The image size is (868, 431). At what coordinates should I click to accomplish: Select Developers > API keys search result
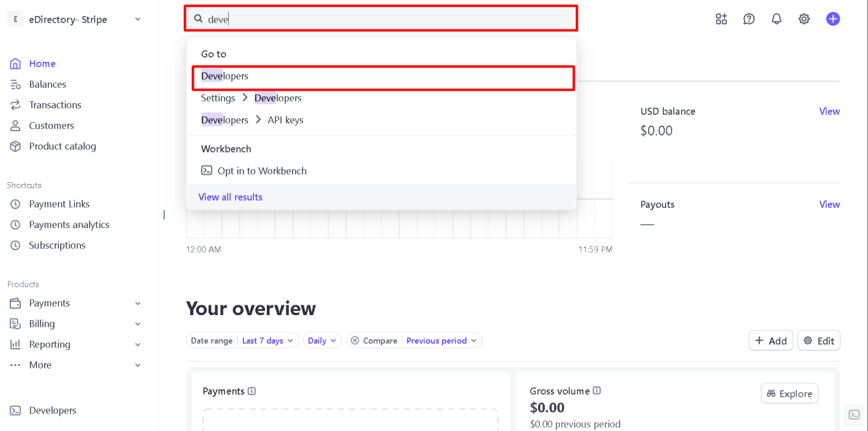(x=382, y=120)
